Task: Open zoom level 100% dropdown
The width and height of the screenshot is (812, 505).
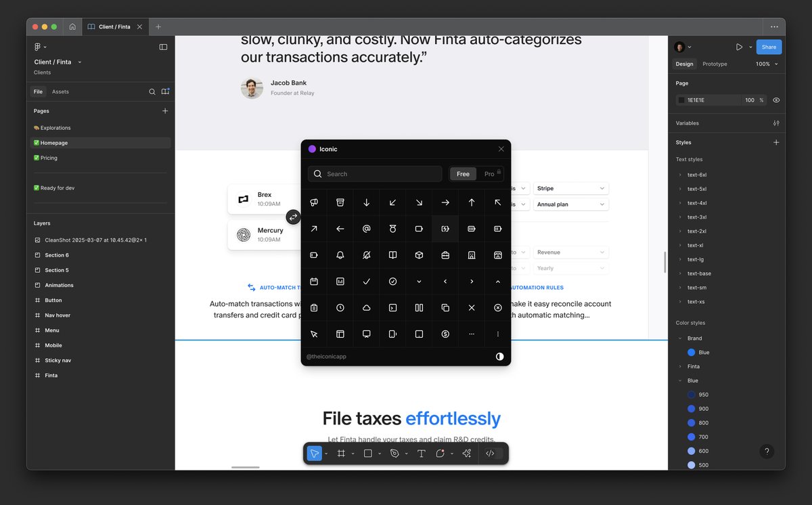Action: pos(767,64)
